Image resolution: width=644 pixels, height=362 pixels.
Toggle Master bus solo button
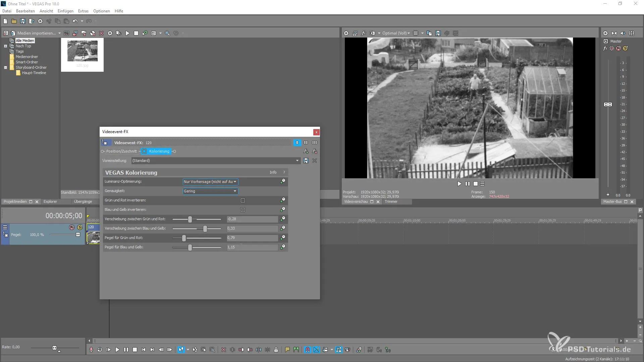coord(625,48)
